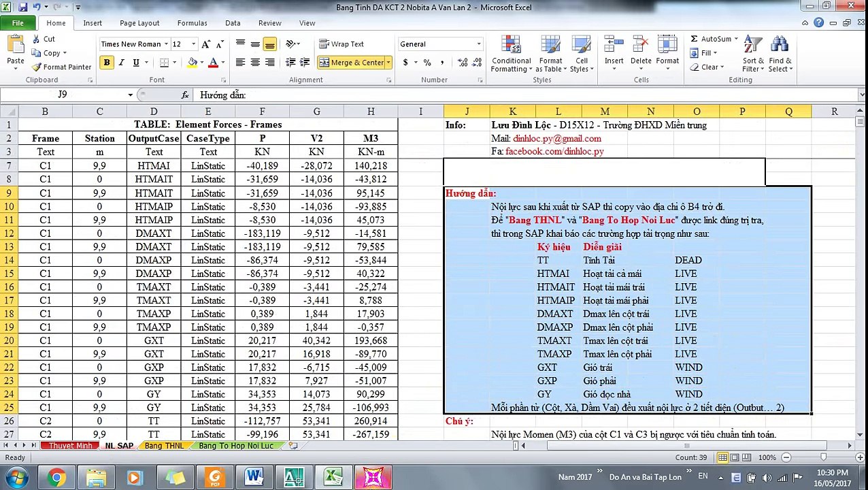Toggle bottom vertical align
Screen dimensions: 868x490
[270, 44]
